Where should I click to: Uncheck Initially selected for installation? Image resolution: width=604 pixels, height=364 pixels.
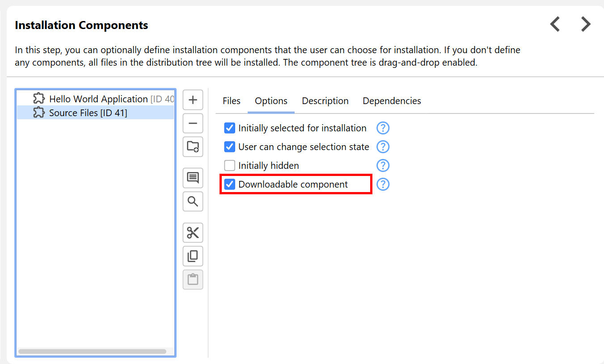(230, 128)
